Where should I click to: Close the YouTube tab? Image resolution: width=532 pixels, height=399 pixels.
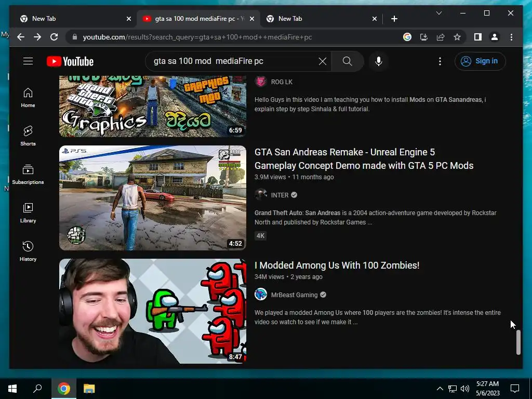252,19
